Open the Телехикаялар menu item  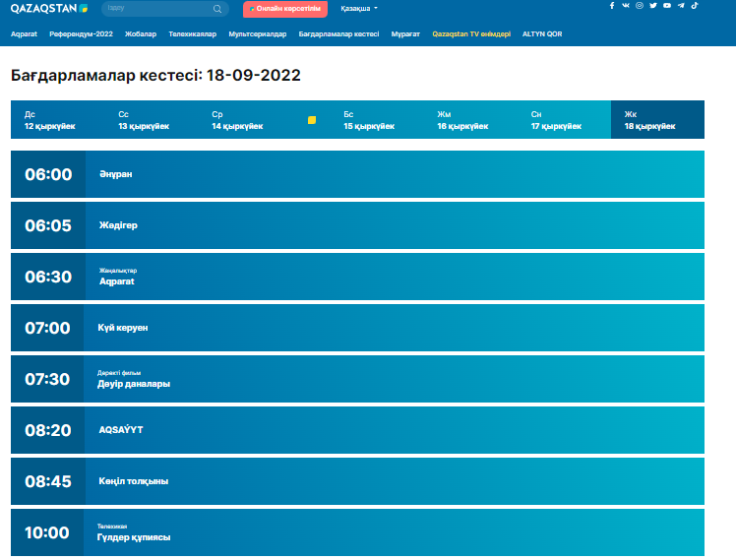click(x=192, y=33)
